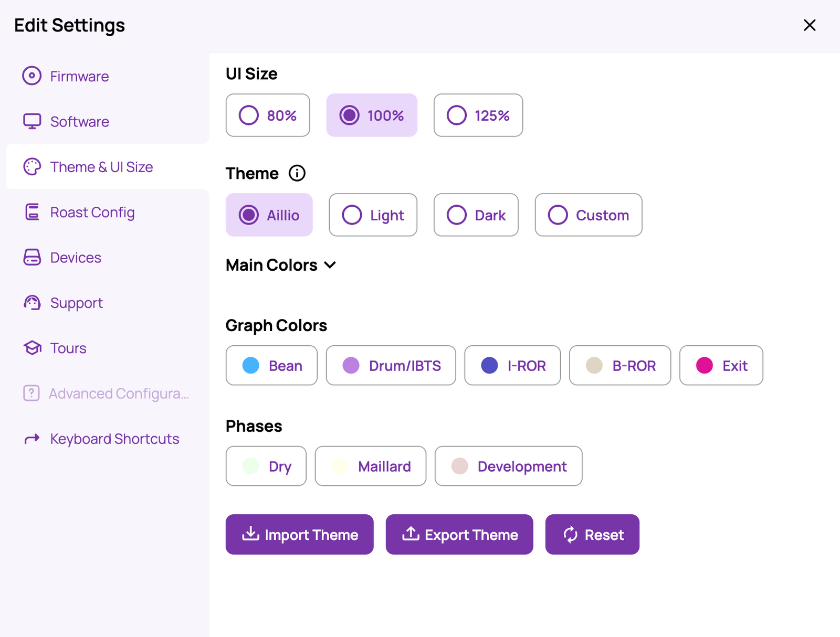
Task: Choose the Custom theme option
Action: pos(589,215)
